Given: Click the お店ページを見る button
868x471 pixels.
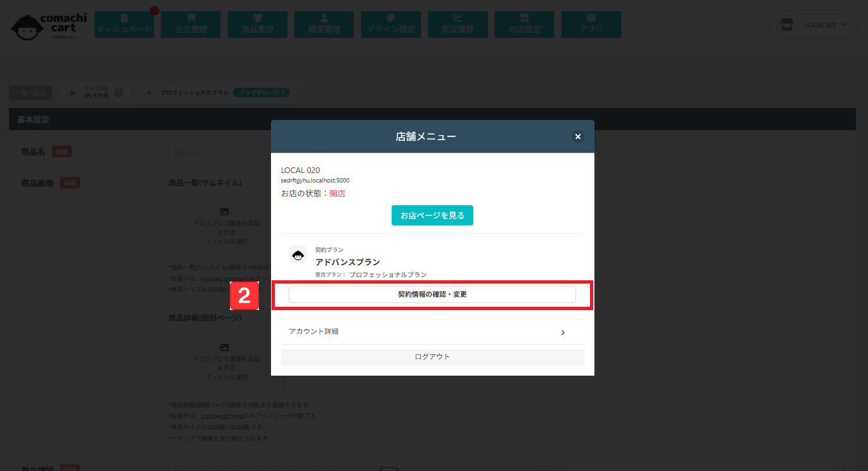Looking at the screenshot, I should (x=432, y=215).
